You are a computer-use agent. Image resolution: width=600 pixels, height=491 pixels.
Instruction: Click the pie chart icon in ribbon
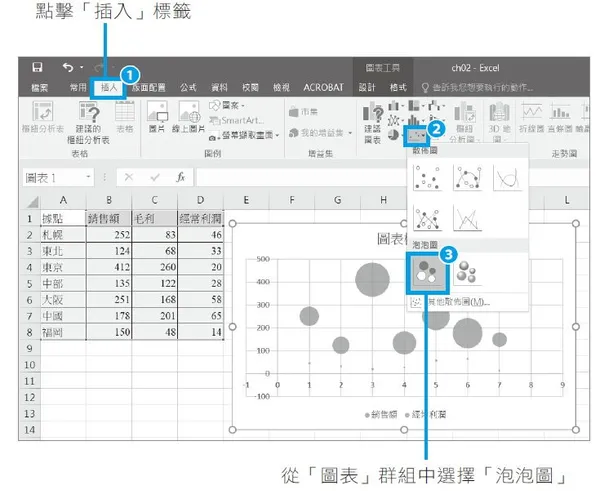(x=395, y=135)
